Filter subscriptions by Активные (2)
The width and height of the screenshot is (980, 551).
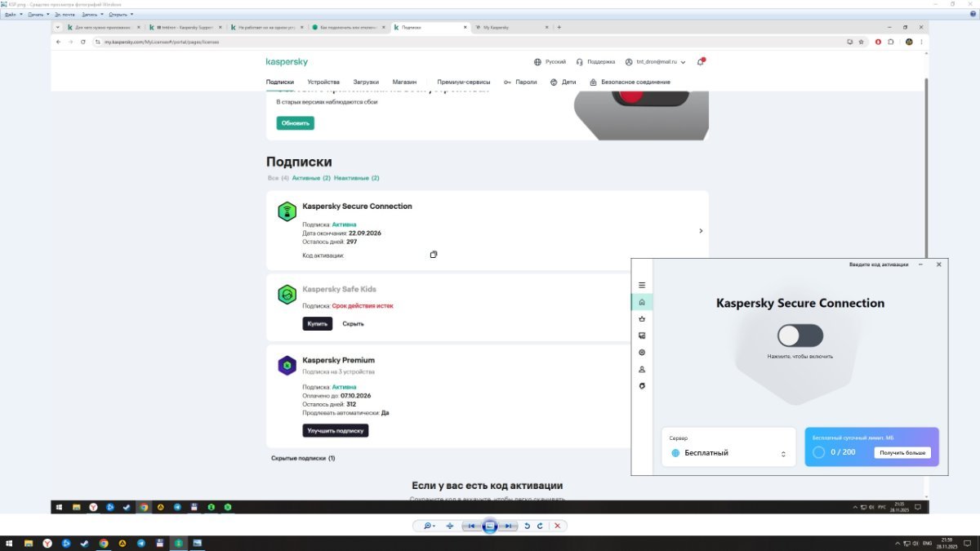pos(311,178)
